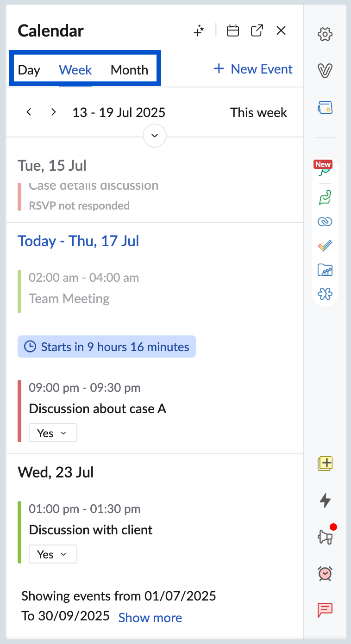Open RSVP dropdown for Discussion with client

click(x=53, y=554)
